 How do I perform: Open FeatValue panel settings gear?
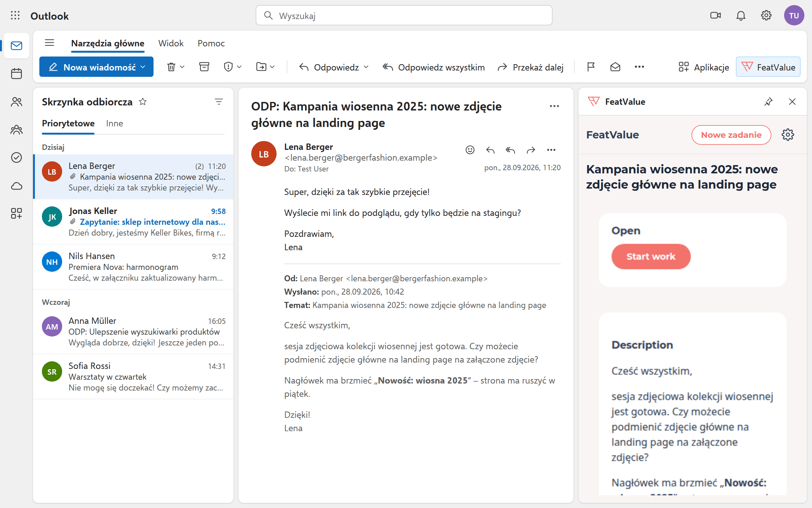point(788,135)
